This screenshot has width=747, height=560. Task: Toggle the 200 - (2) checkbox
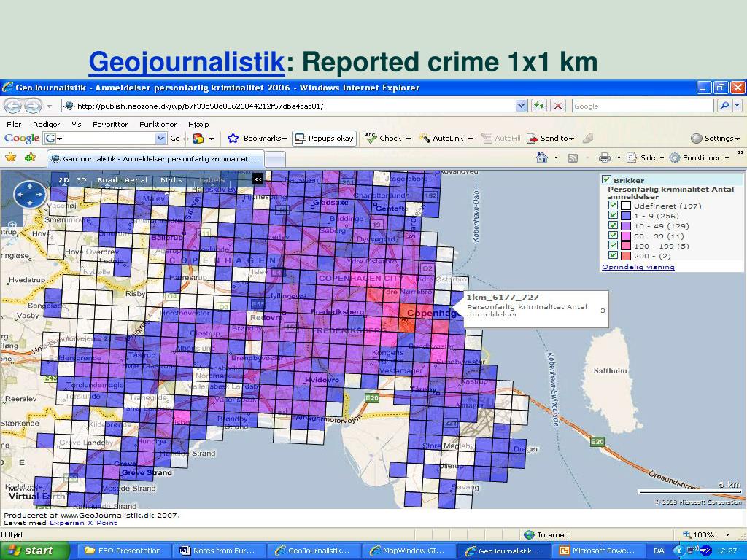point(613,255)
